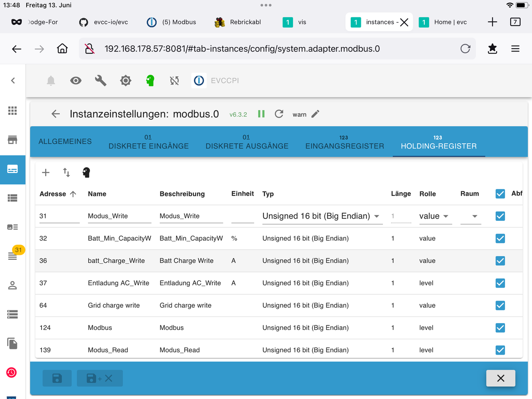Viewport: 532px width, 399px height.
Task: Uncheck the checkbox in the Batt_Min_CapacityW row
Action: point(500,239)
